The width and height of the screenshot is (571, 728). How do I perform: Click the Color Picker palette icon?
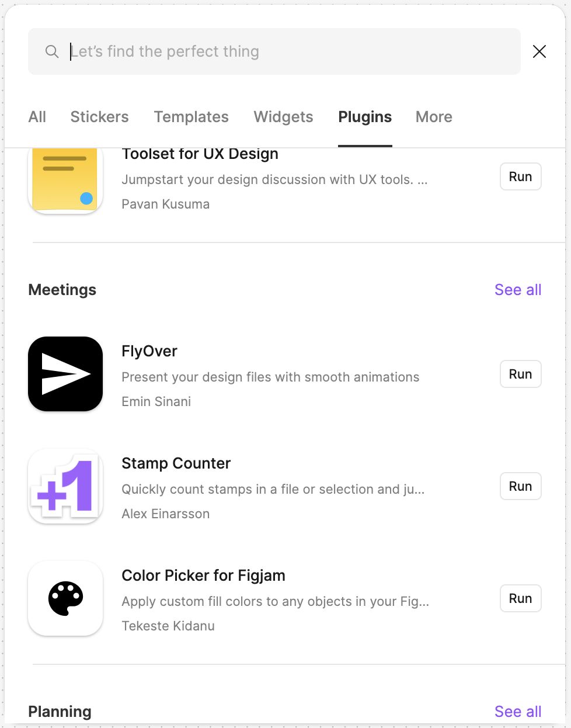[x=65, y=598]
